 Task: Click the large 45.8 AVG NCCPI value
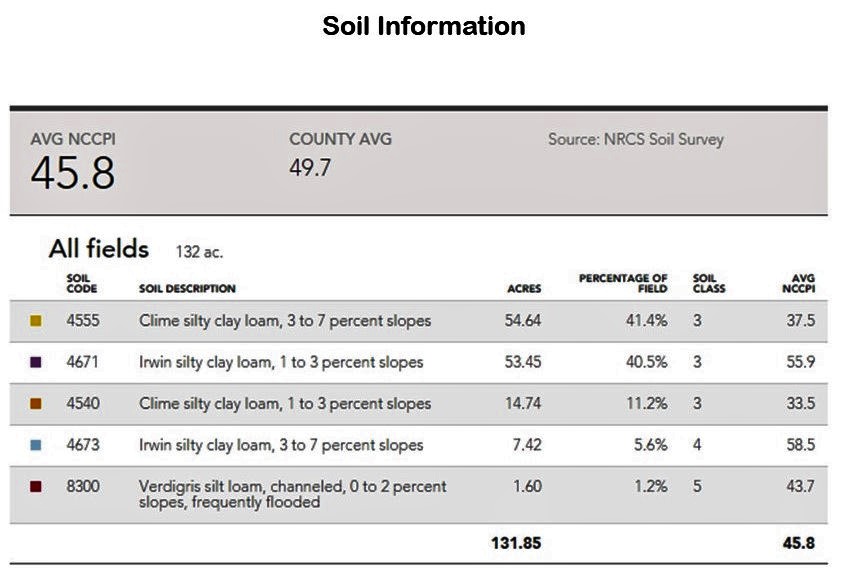72,173
